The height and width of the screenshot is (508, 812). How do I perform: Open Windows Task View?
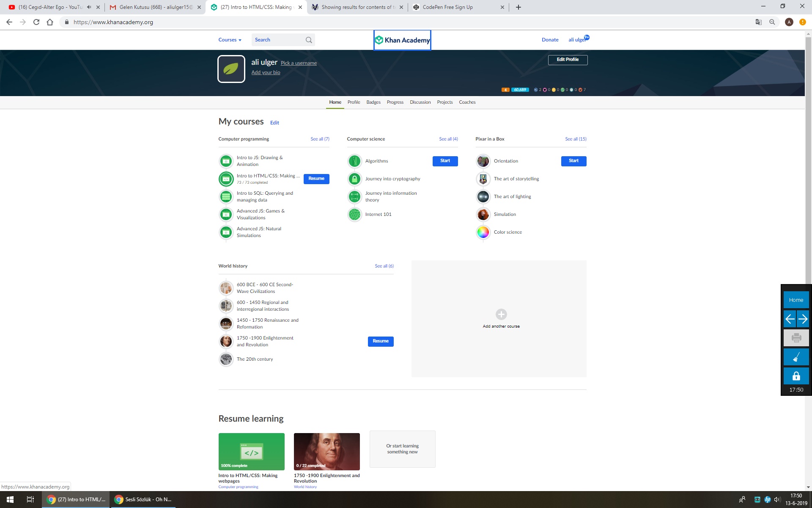point(30,500)
